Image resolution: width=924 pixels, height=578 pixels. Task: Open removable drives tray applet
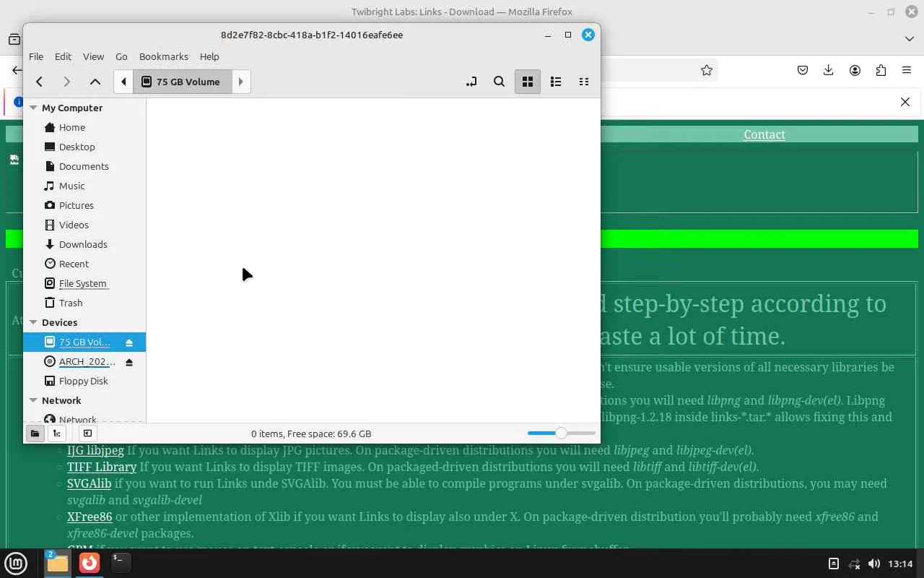pos(834,564)
